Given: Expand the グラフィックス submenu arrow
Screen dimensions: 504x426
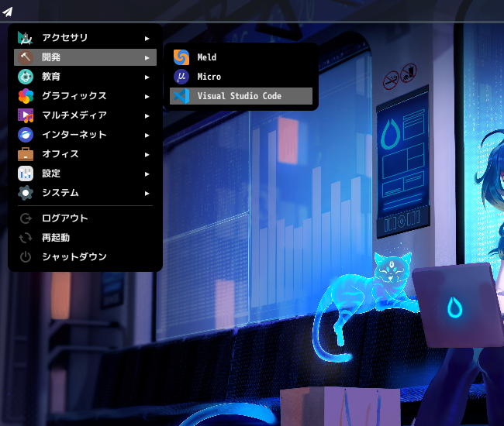Looking at the screenshot, I should pos(147,96).
